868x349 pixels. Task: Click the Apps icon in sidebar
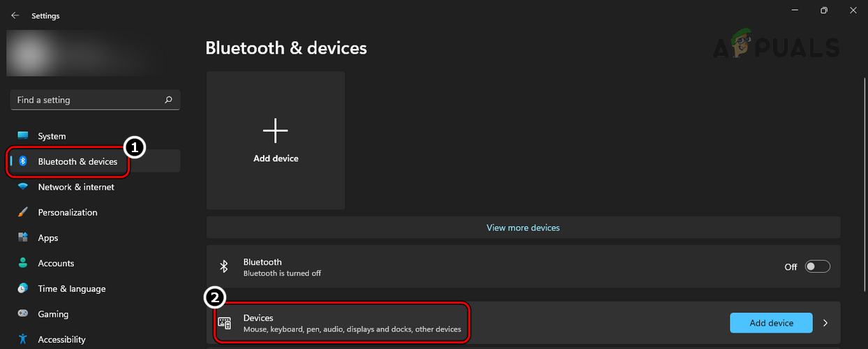[23, 238]
